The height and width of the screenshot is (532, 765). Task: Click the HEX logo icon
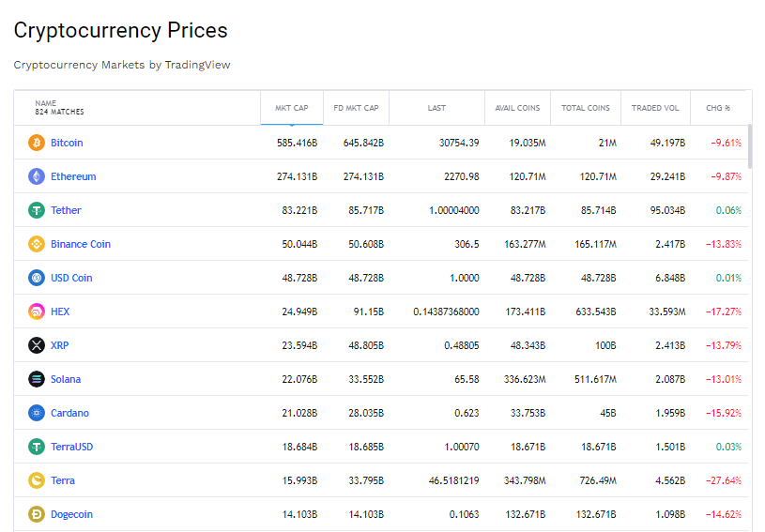click(37, 312)
